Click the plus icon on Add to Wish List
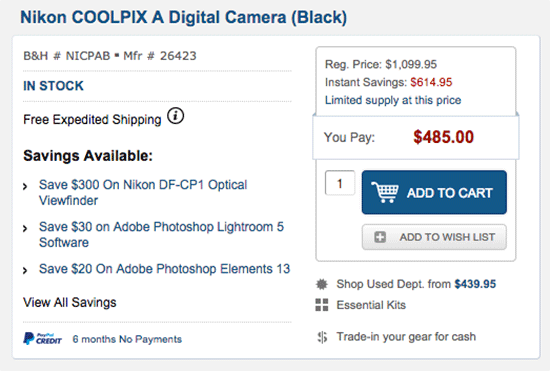550x371 pixels. click(x=380, y=237)
